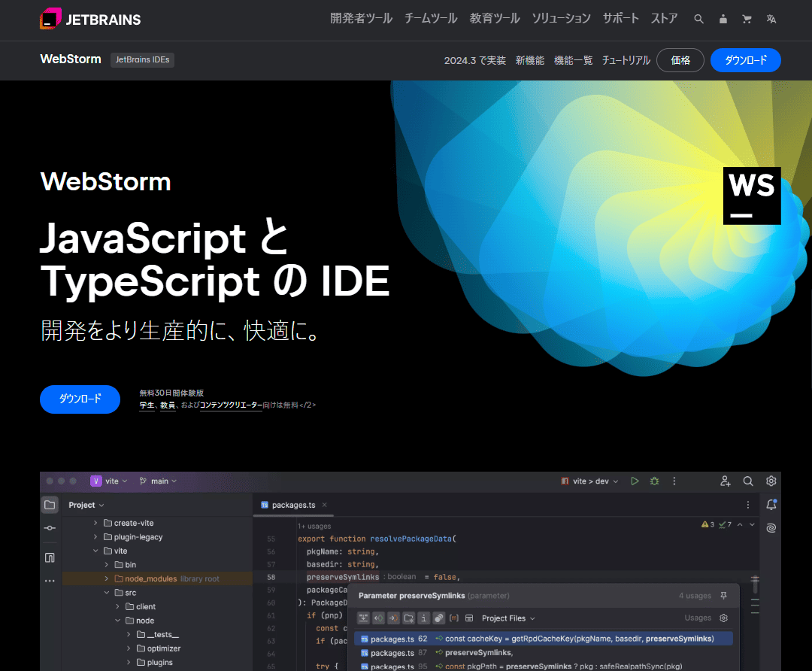Open the account profile icon
Screen dimensions: 812x671
(x=723, y=19)
